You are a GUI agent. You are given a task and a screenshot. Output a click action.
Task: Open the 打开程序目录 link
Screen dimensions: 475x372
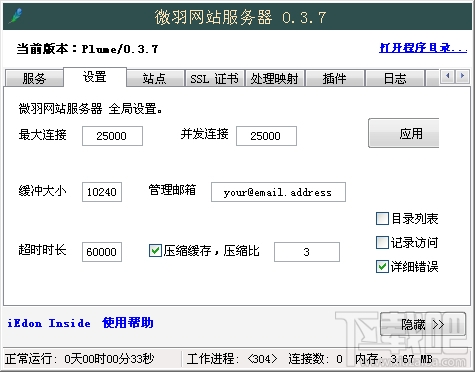(423, 48)
